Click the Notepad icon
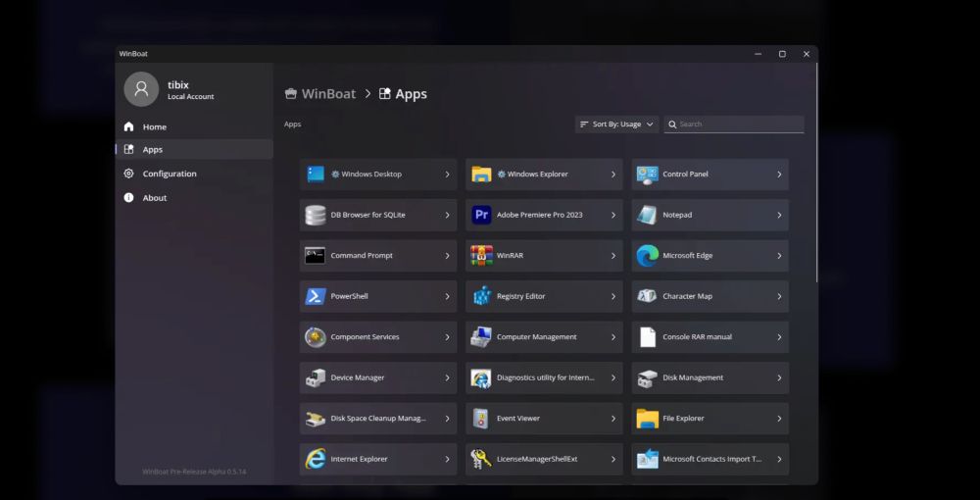This screenshot has height=500, width=980. point(647,215)
